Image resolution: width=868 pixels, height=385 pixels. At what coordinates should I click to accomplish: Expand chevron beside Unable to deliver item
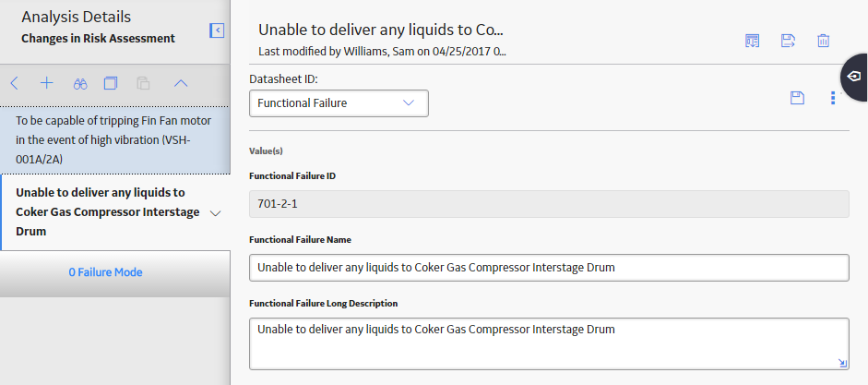coord(216,213)
